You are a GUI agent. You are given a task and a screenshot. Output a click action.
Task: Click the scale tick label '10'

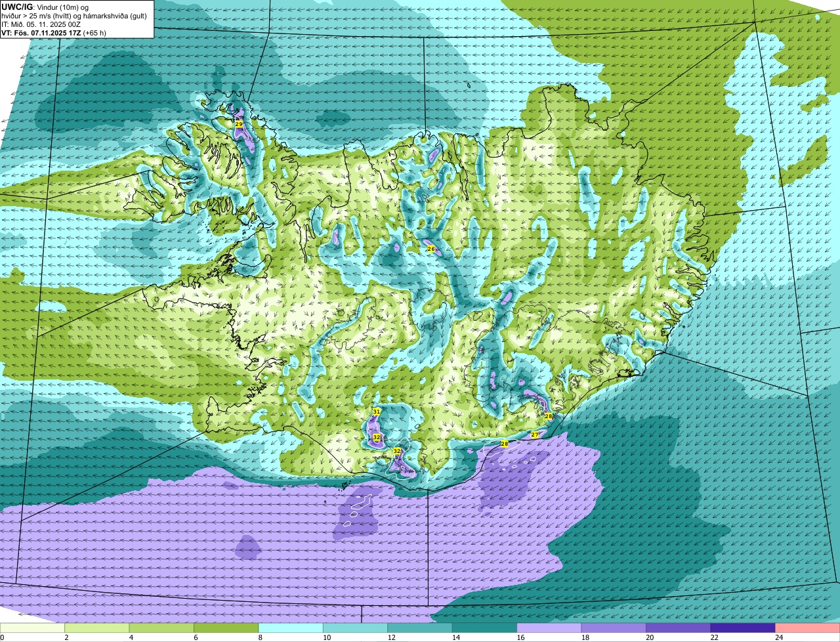(x=326, y=637)
